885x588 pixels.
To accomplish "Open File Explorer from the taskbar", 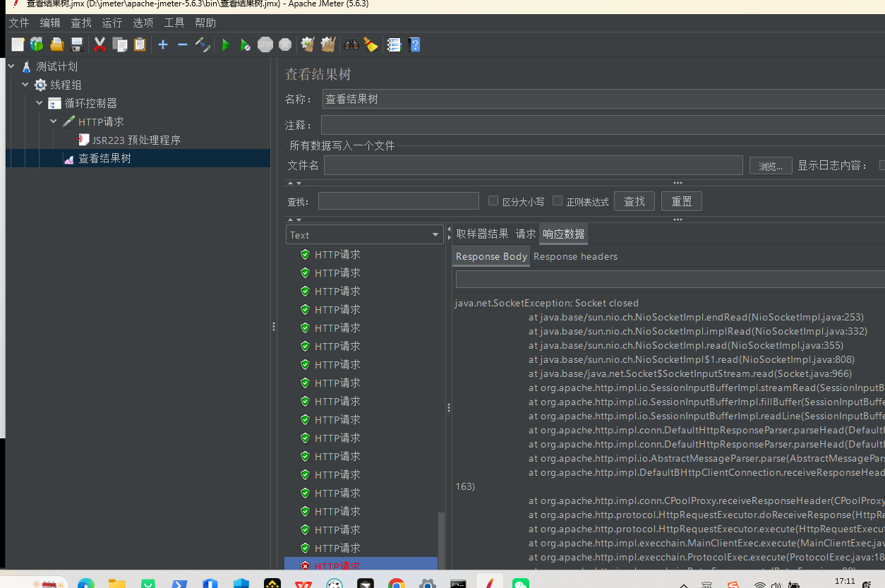I will click(116, 585).
